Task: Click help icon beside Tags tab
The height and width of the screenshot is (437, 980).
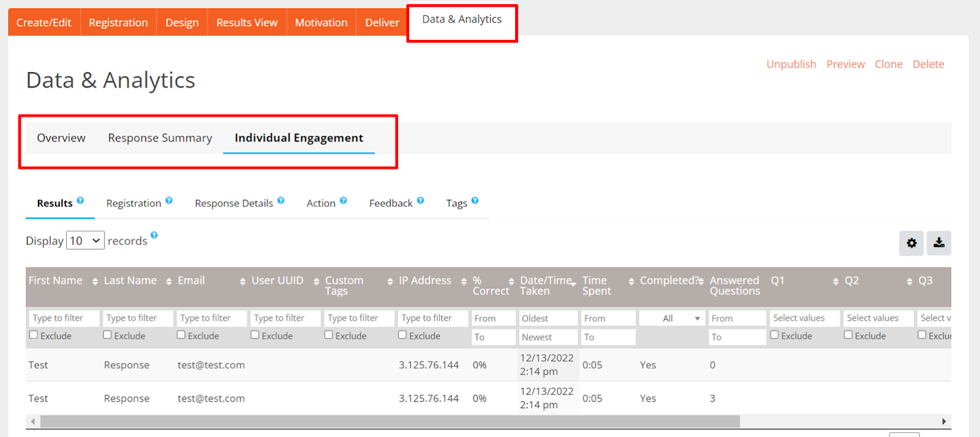Action: point(475,200)
